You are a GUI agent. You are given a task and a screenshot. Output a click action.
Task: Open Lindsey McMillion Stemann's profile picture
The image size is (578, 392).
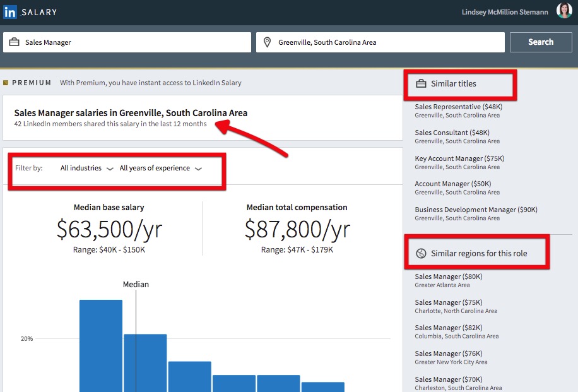(563, 11)
